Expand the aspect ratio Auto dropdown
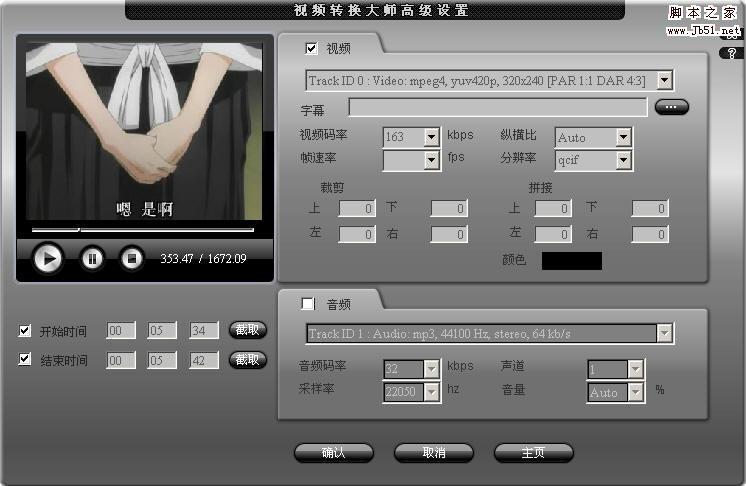The image size is (746, 486). (623, 137)
